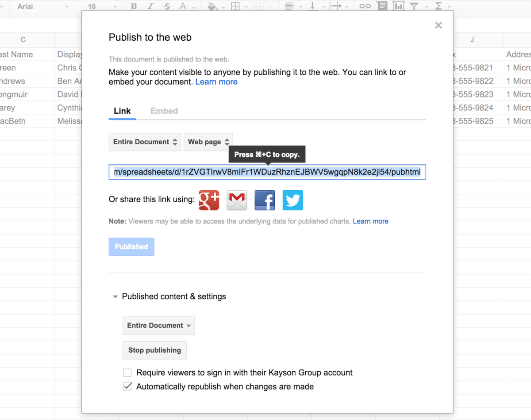Share link on Twitter
This screenshot has width=531, height=420.
[x=292, y=200]
